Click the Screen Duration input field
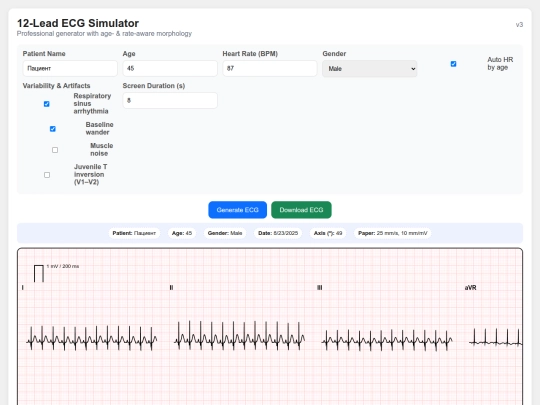 [x=170, y=100]
